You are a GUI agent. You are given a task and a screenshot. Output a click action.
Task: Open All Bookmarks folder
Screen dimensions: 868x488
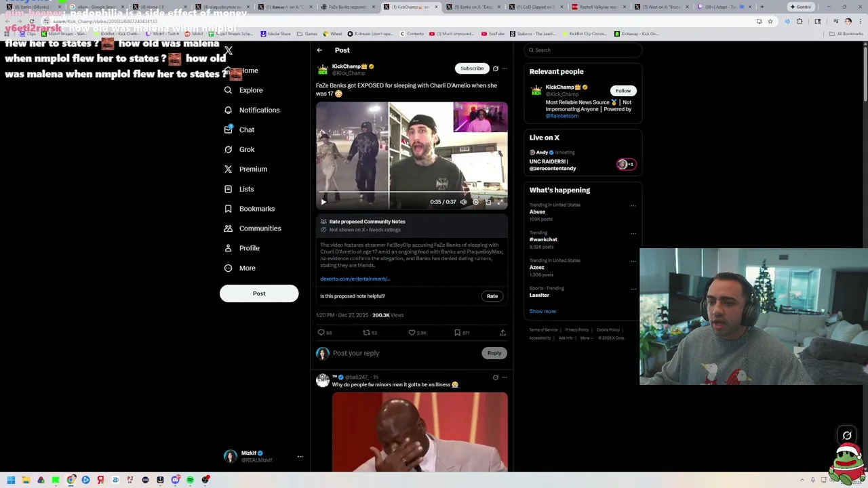click(846, 34)
